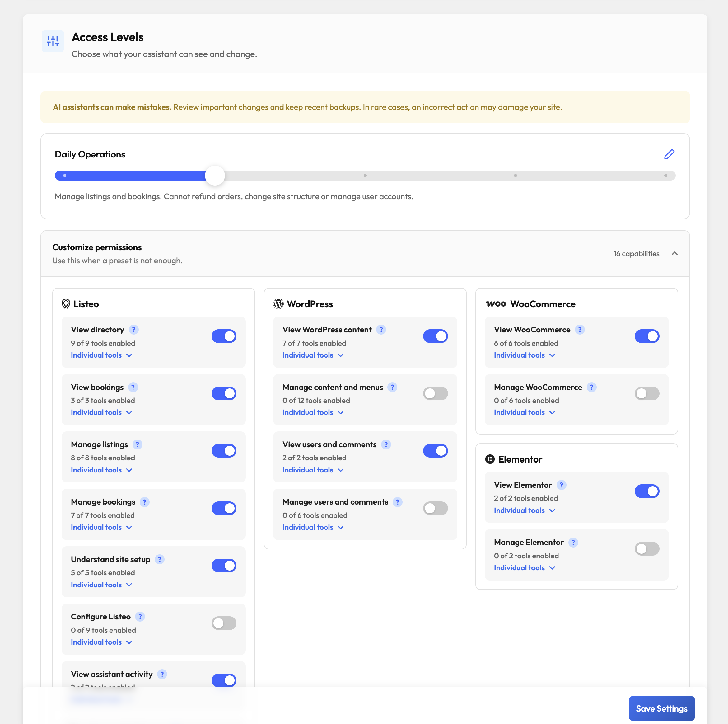Enable the Manage WooCommerce toggle
Image resolution: width=728 pixels, height=724 pixels.
click(x=647, y=393)
